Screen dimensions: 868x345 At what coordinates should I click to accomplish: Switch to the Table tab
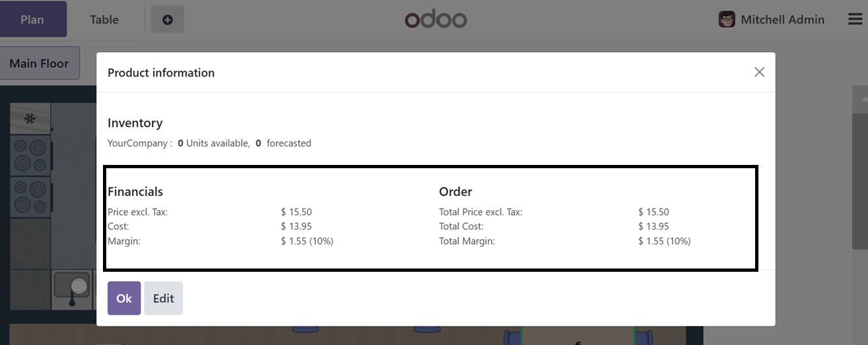point(104,19)
